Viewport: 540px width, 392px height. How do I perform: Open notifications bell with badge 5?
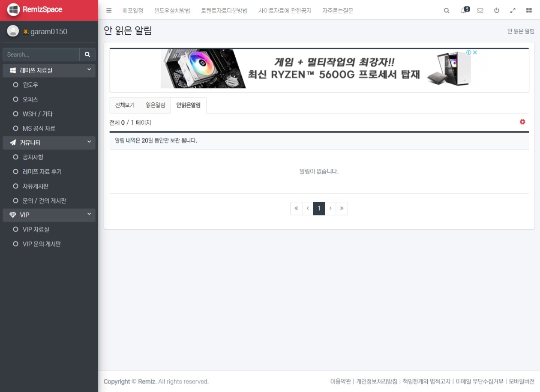pyautogui.click(x=465, y=10)
